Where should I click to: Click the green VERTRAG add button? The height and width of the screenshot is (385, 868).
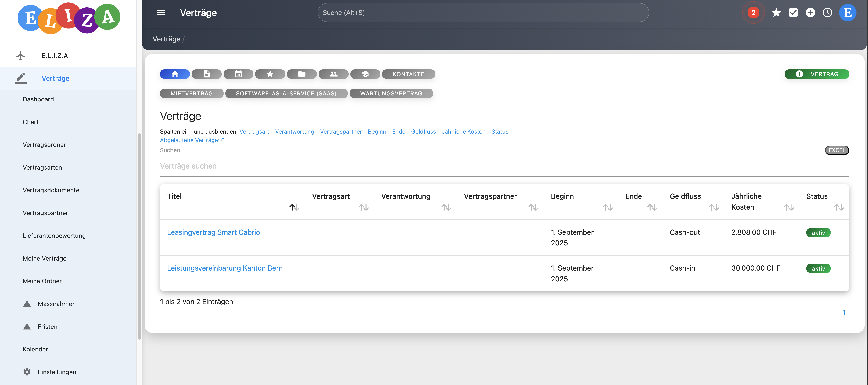pos(816,74)
